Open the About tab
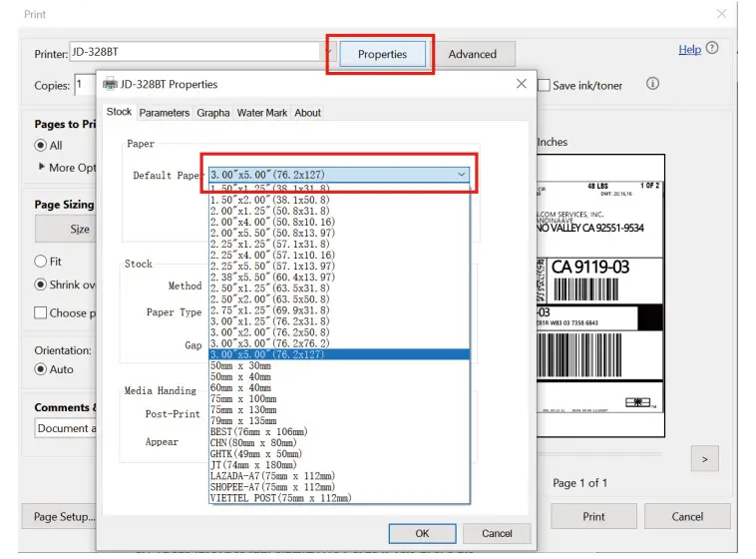 307,113
